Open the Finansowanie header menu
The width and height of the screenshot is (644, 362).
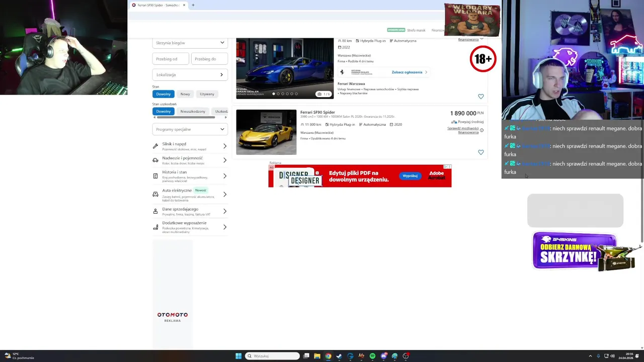tap(438, 30)
